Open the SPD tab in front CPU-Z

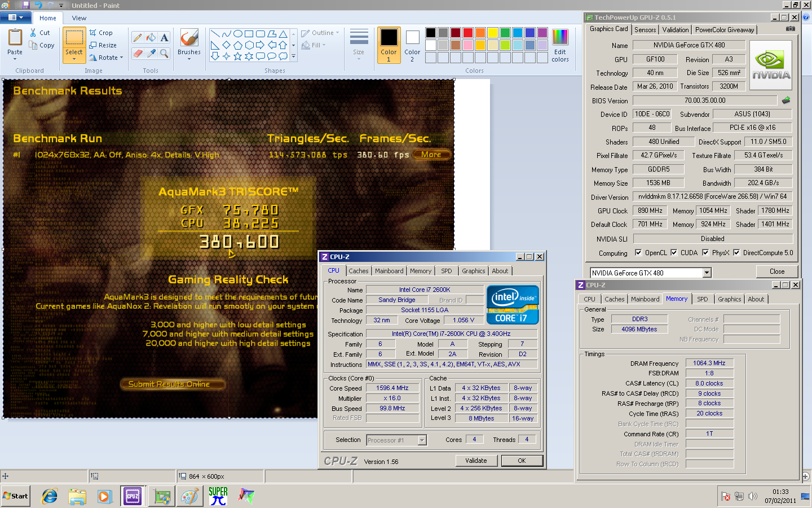pyautogui.click(x=447, y=271)
